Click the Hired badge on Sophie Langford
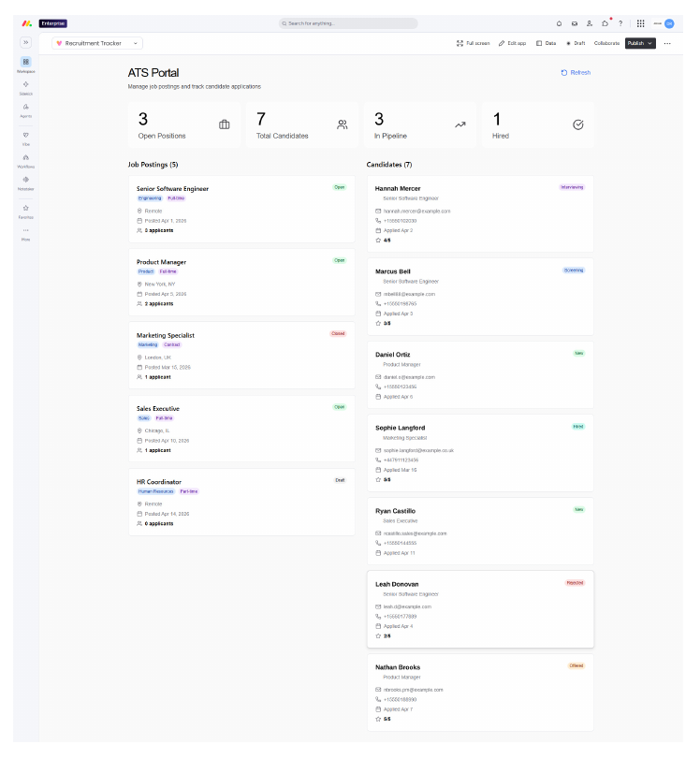 [x=578, y=427]
